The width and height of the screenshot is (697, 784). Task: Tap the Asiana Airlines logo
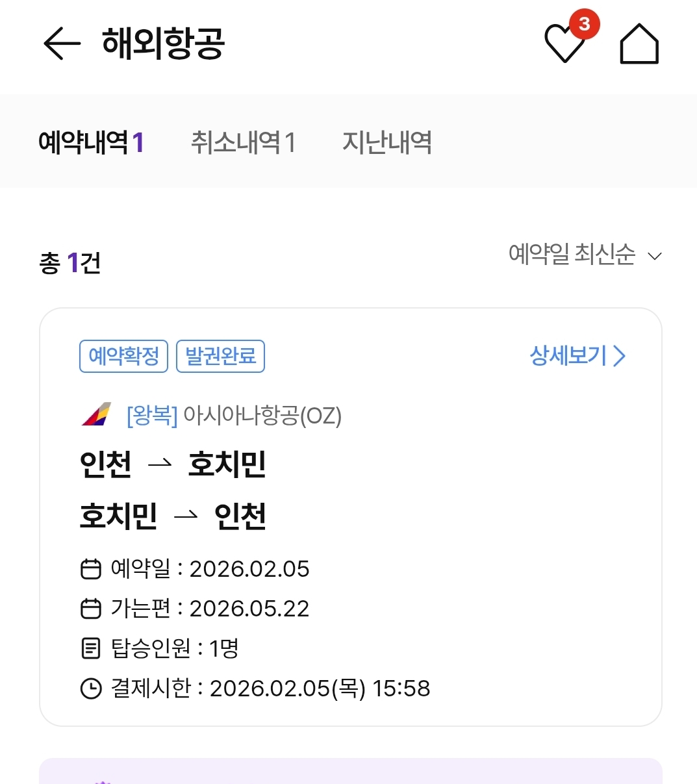coord(97,415)
